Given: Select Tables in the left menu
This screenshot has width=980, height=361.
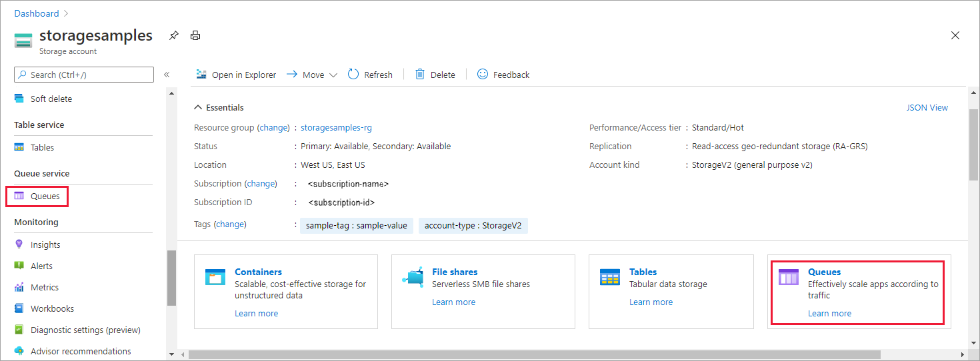Looking at the screenshot, I should click(42, 147).
